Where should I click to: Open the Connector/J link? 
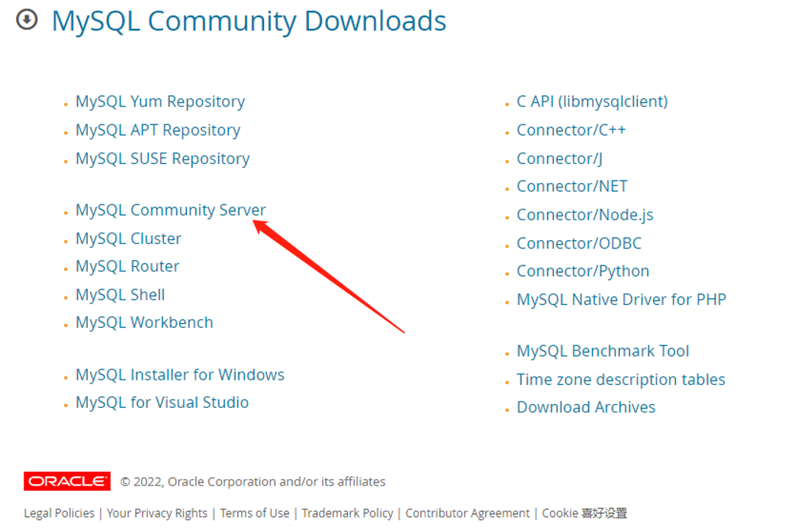point(560,159)
